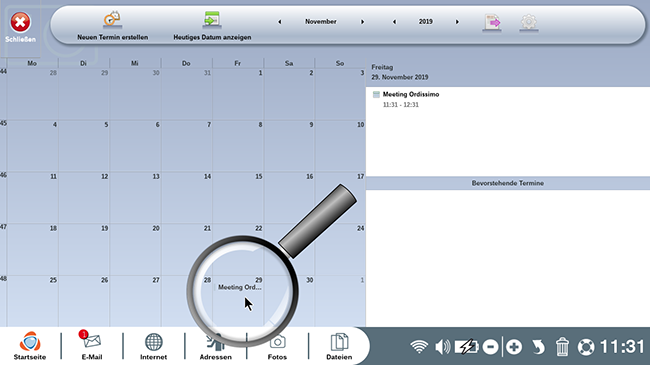650x365 pixels.
Task: Zoom out with the minus button
Action: pyautogui.click(x=490, y=347)
